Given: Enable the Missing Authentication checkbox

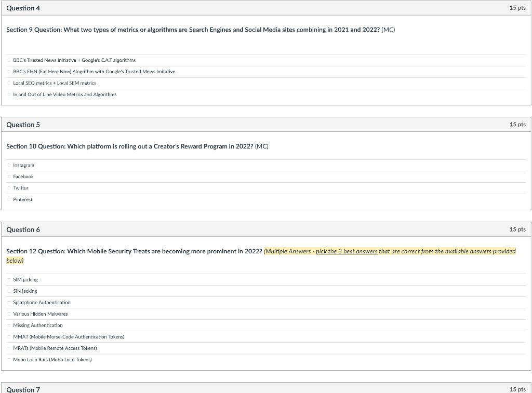Looking at the screenshot, I should 9,326.
